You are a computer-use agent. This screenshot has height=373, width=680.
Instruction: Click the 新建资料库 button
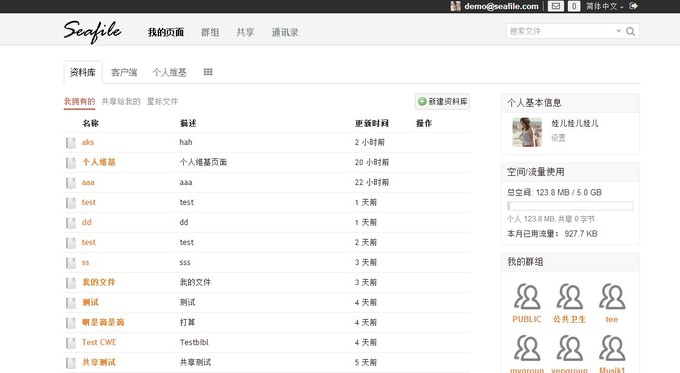pos(442,101)
